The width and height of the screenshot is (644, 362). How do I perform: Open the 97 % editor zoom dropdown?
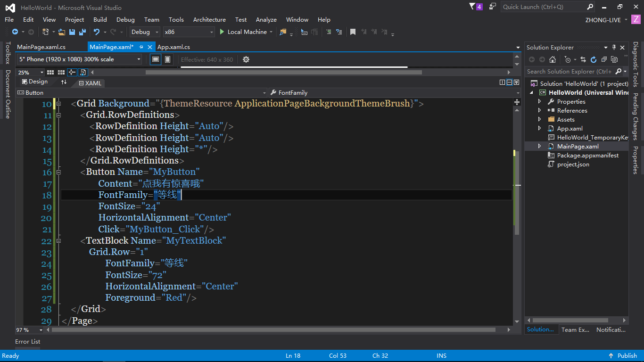point(29,330)
